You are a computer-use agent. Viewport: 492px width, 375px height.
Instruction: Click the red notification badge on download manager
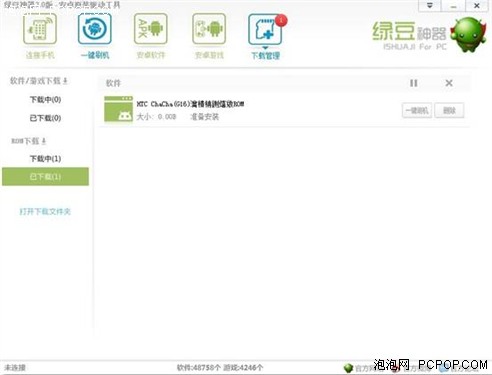[281, 20]
